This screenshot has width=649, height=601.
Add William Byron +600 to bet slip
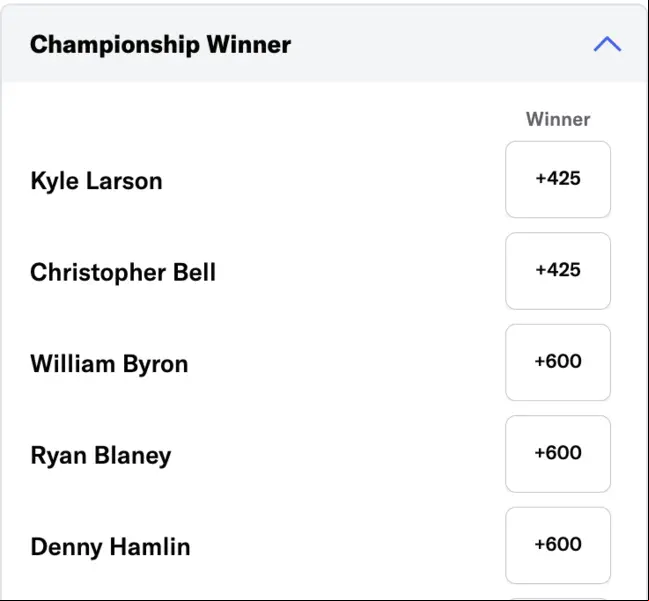coord(558,362)
